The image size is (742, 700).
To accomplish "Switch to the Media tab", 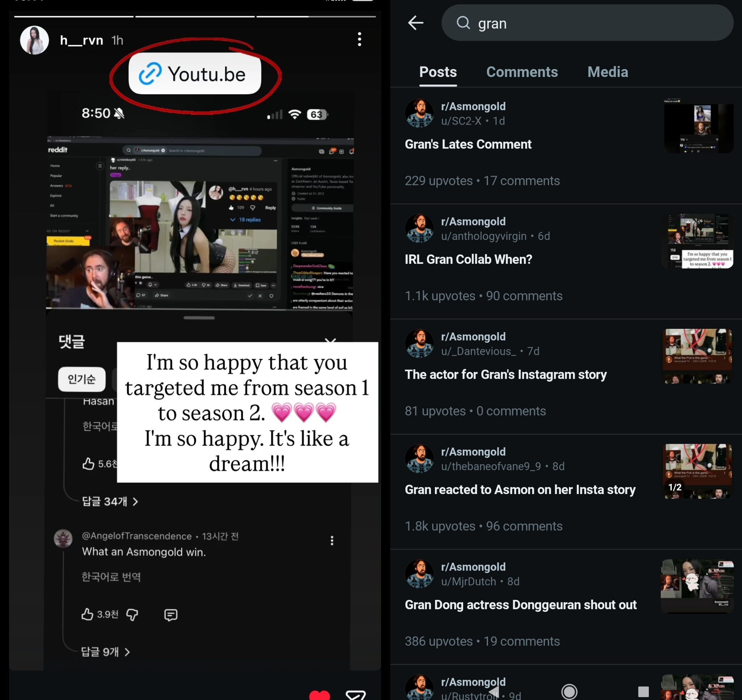I will pos(607,72).
